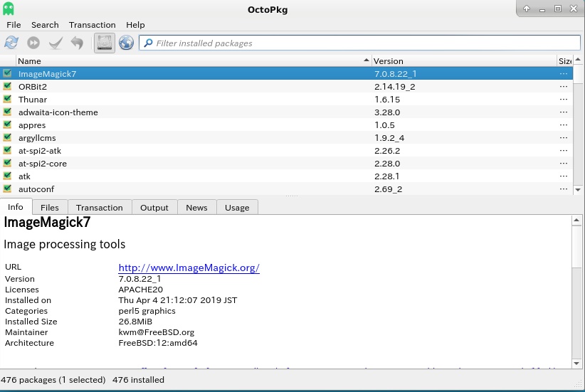Click the Filter installed packages field
The image size is (585, 392).
pyautogui.click(x=359, y=43)
